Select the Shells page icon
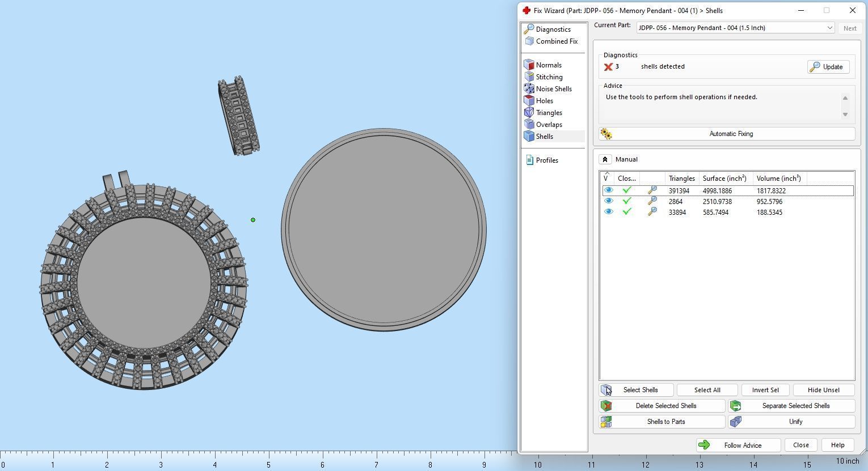Image resolution: width=868 pixels, height=471 pixels. tap(529, 136)
